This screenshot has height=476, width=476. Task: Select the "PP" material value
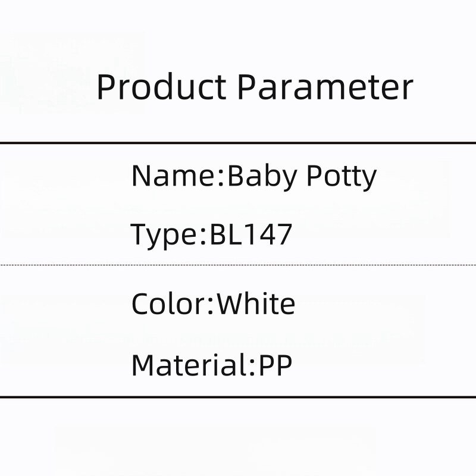tap(275, 365)
